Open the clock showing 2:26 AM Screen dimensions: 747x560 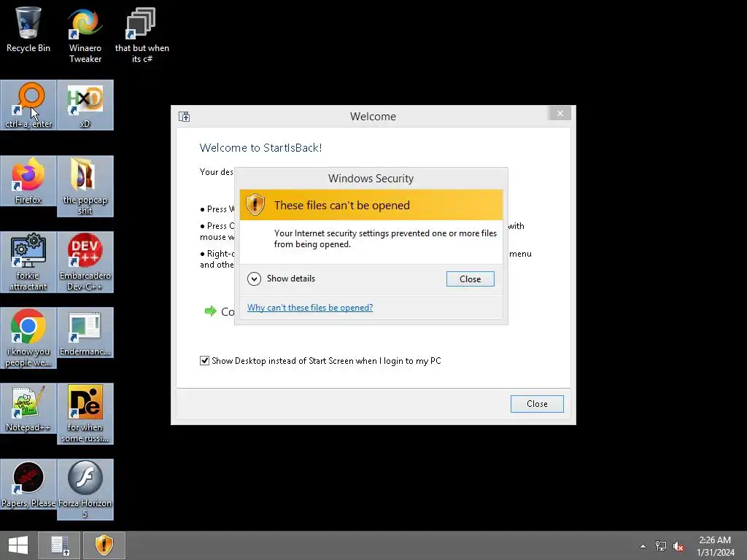715,546
